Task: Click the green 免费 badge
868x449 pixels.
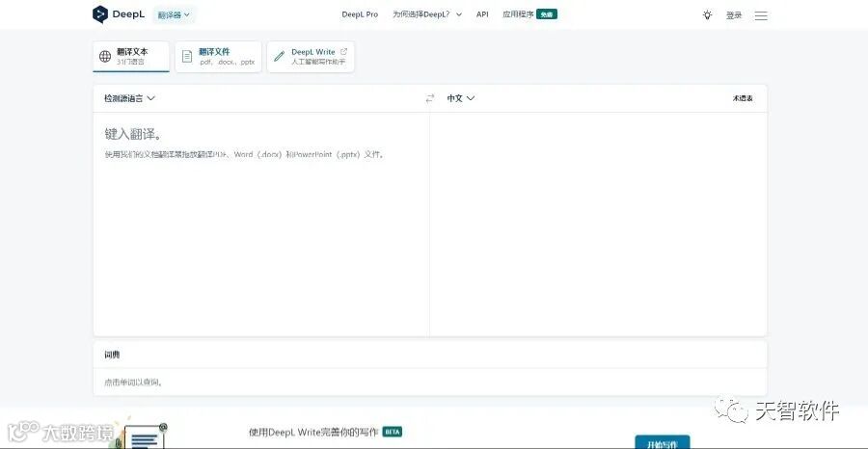Action: click(x=547, y=14)
